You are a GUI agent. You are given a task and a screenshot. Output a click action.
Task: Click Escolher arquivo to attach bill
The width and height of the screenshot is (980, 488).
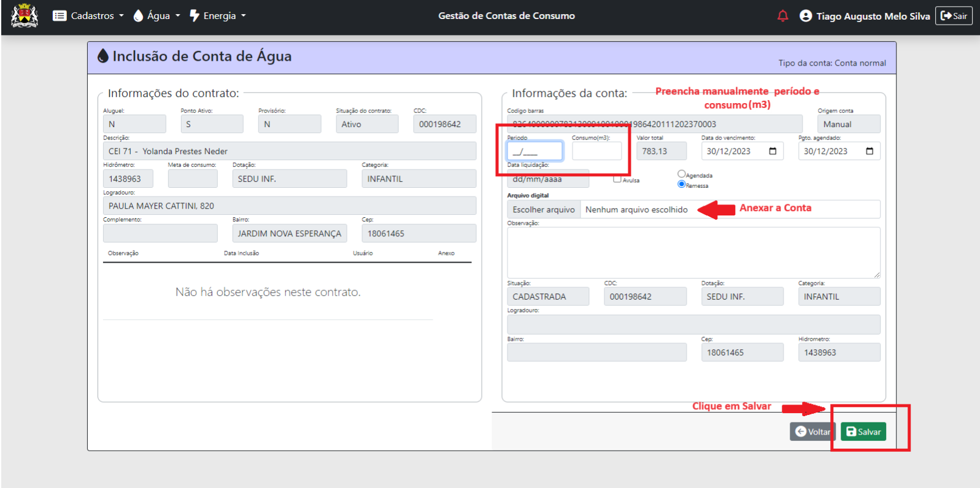[544, 209]
